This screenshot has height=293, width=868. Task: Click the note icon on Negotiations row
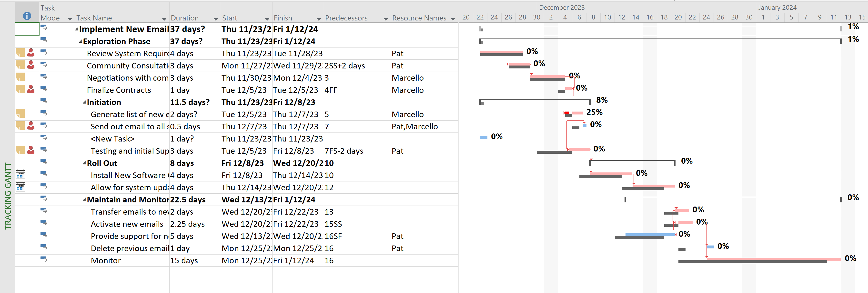tap(20, 77)
